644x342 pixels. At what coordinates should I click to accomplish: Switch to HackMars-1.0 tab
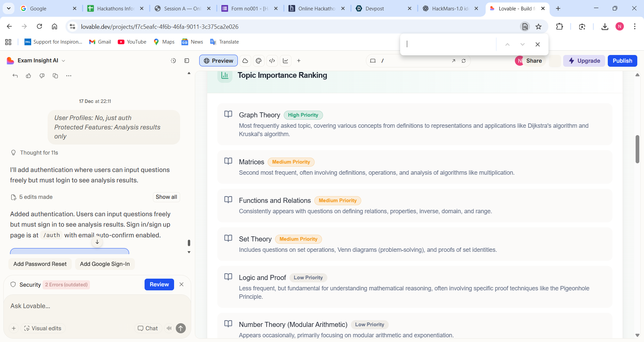click(450, 8)
